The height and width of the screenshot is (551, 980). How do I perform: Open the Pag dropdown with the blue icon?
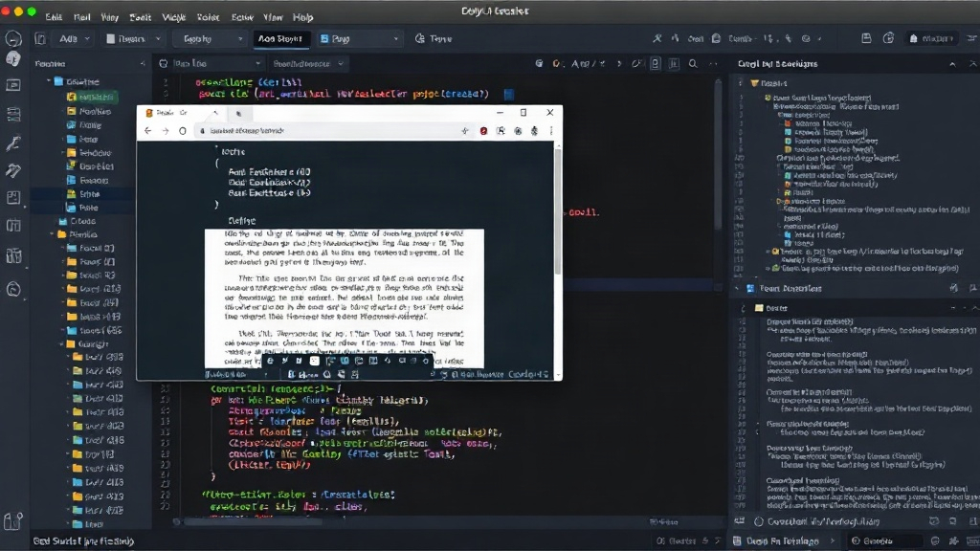(x=359, y=38)
